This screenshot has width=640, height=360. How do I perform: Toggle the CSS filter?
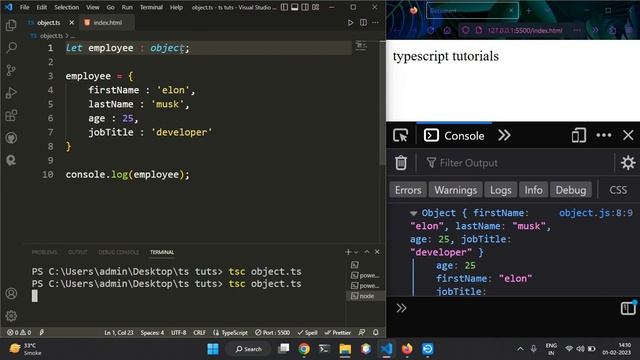click(618, 190)
